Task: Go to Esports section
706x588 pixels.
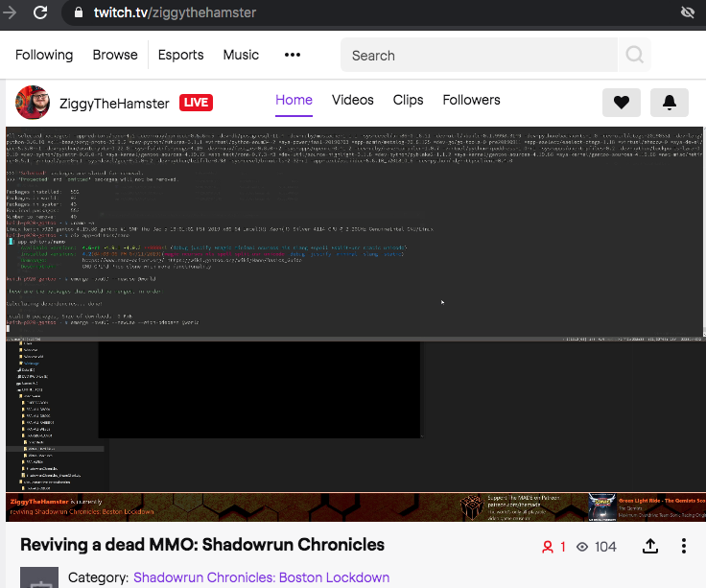Action: [180, 55]
